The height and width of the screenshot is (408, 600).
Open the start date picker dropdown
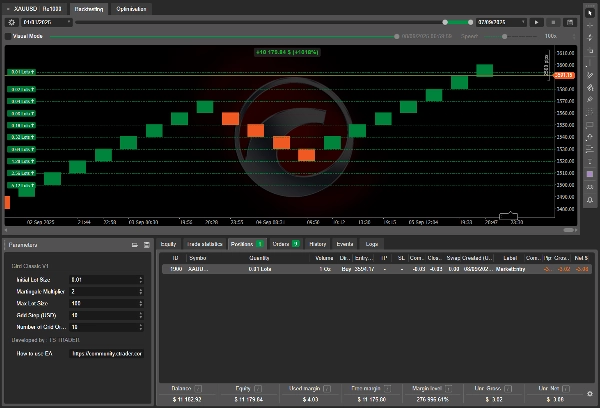tap(68, 21)
